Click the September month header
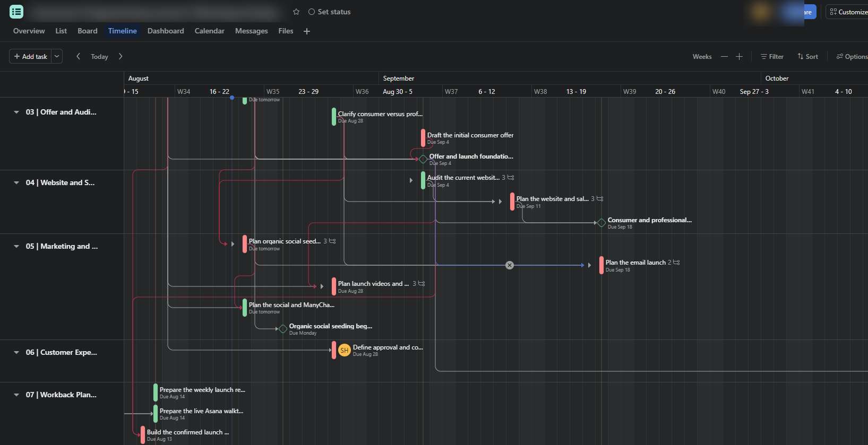This screenshot has width=868, height=445. click(399, 78)
